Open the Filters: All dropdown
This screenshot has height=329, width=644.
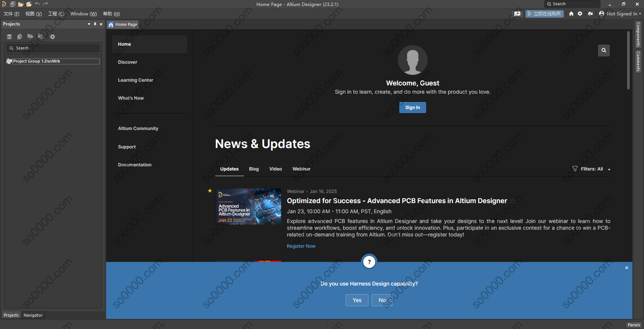tap(595, 169)
